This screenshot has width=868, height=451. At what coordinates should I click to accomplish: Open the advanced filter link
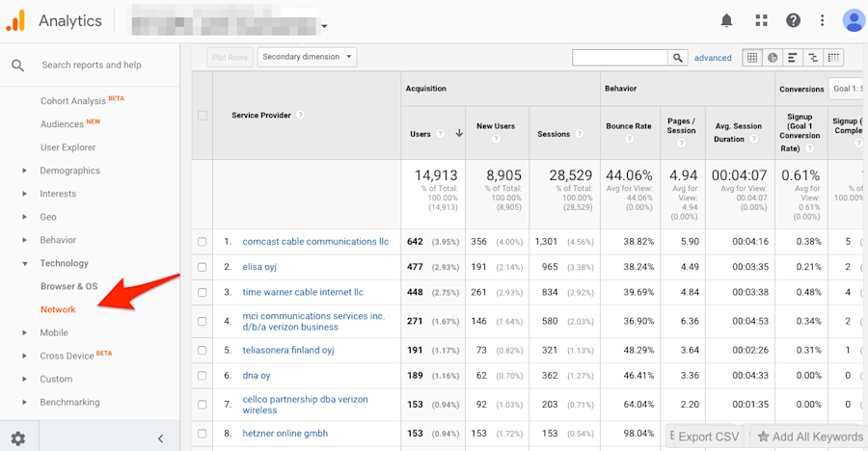pos(713,58)
